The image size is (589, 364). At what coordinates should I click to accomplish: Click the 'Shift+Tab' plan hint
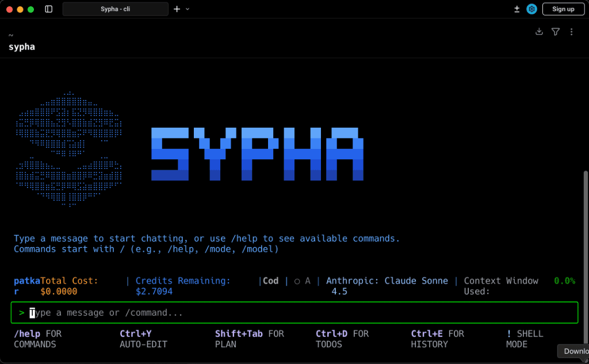(x=239, y=334)
